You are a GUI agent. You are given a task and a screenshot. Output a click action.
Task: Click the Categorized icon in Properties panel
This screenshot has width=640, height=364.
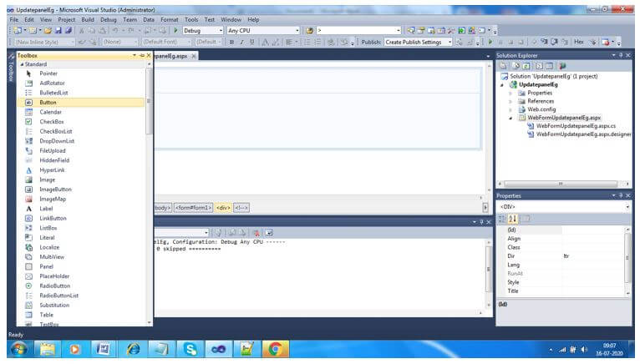coord(502,219)
